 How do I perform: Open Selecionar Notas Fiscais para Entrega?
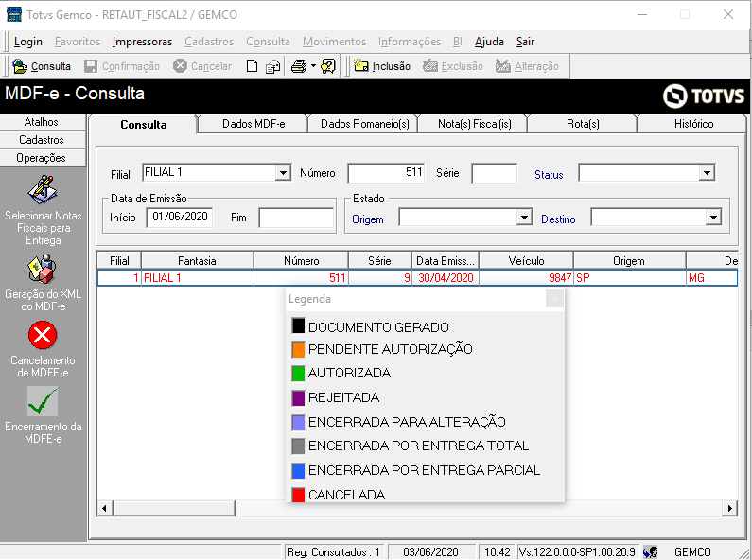pyautogui.click(x=43, y=210)
